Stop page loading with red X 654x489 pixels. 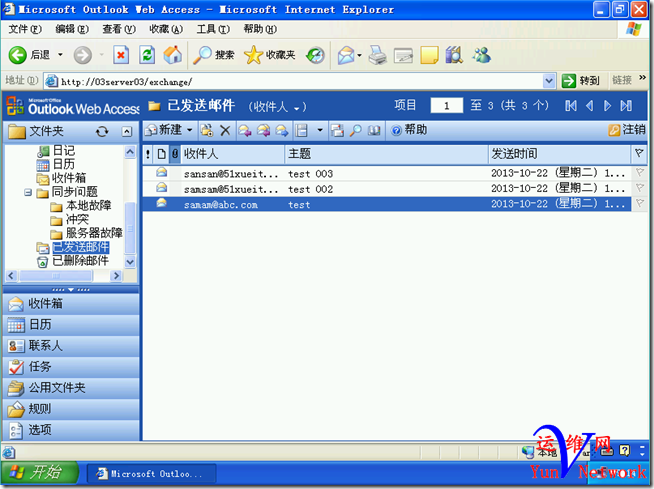(121, 55)
